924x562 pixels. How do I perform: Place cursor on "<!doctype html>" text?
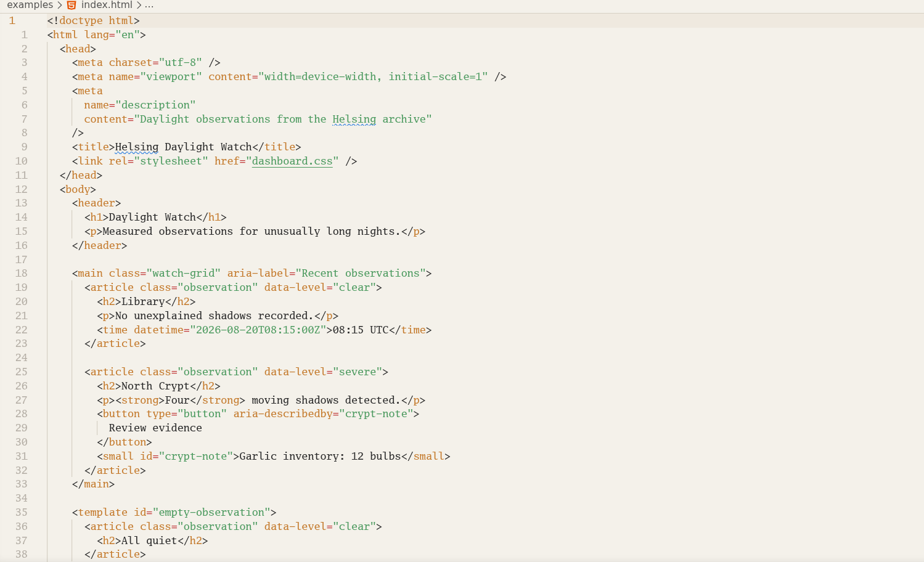point(94,21)
